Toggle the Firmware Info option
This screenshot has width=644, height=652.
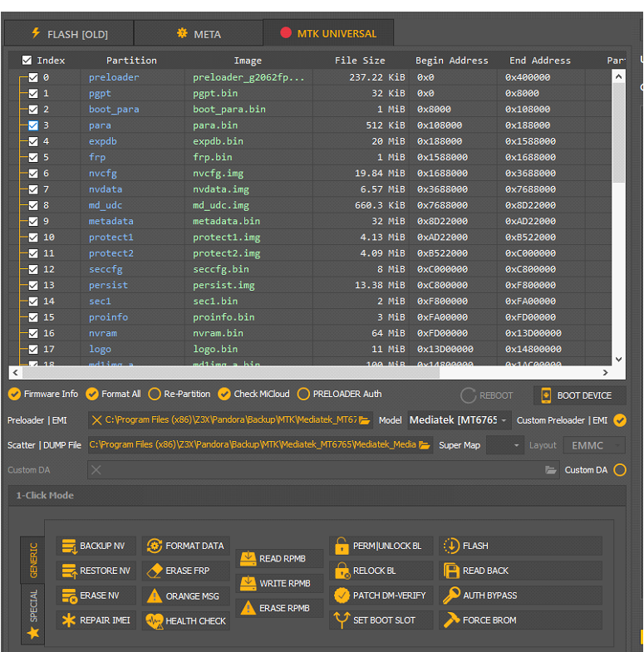click(x=43, y=394)
